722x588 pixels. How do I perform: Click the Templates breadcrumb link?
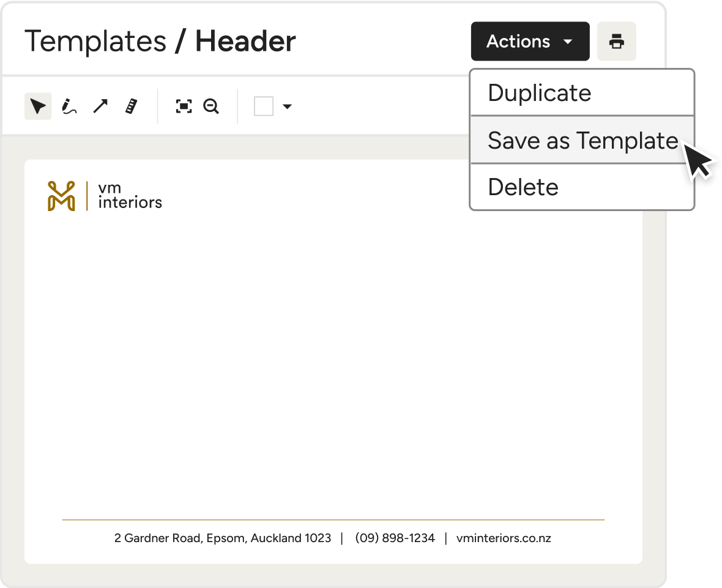[x=95, y=42]
